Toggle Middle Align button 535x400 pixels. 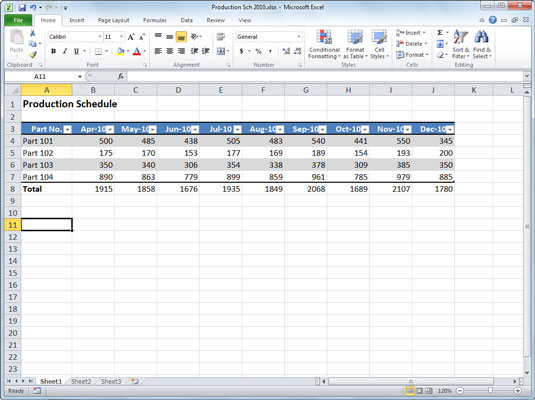coord(170,37)
